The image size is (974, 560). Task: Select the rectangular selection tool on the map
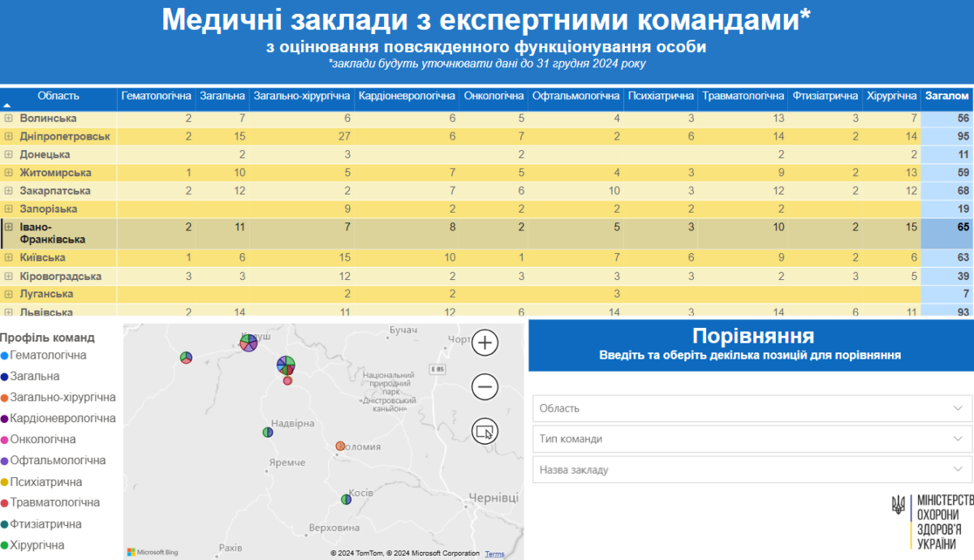[484, 431]
